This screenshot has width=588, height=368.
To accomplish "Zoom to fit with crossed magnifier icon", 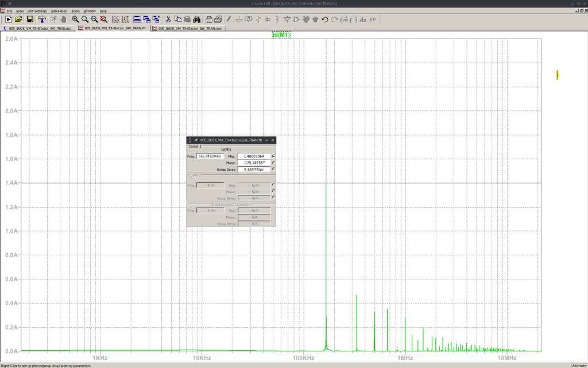I will coord(103,19).
